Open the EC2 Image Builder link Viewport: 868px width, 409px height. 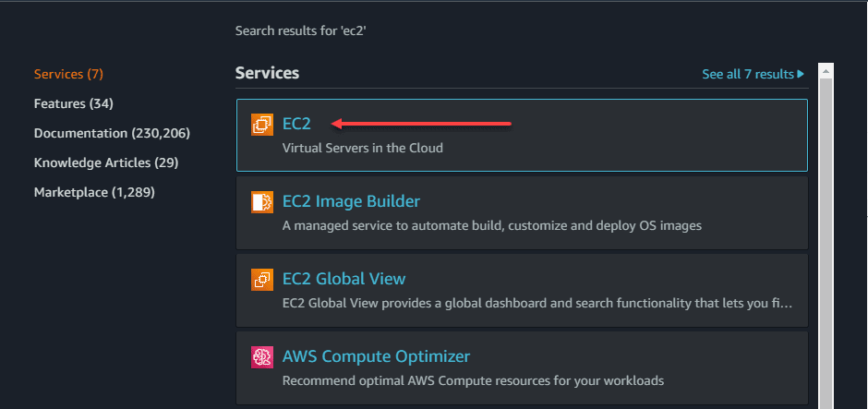point(351,201)
